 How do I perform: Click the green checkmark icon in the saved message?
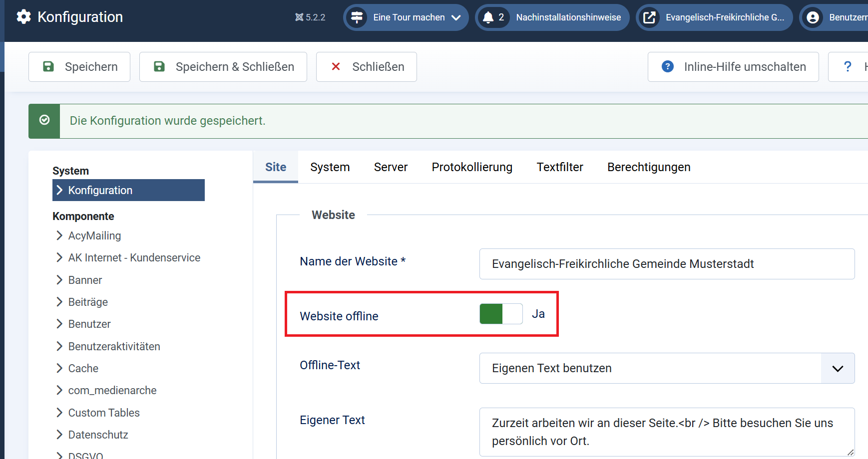44,120
